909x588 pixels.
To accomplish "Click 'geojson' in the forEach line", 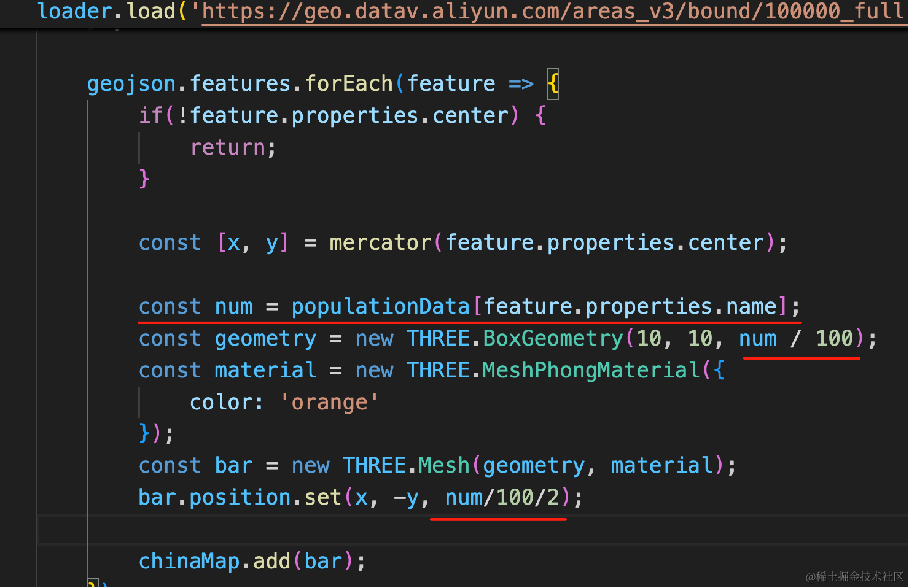I will pos(131,83).
